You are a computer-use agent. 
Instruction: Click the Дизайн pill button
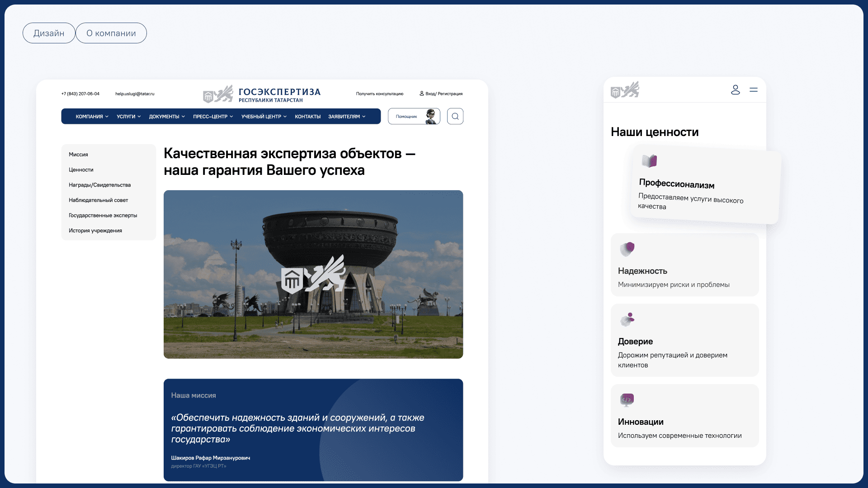[x=49, y=33]
